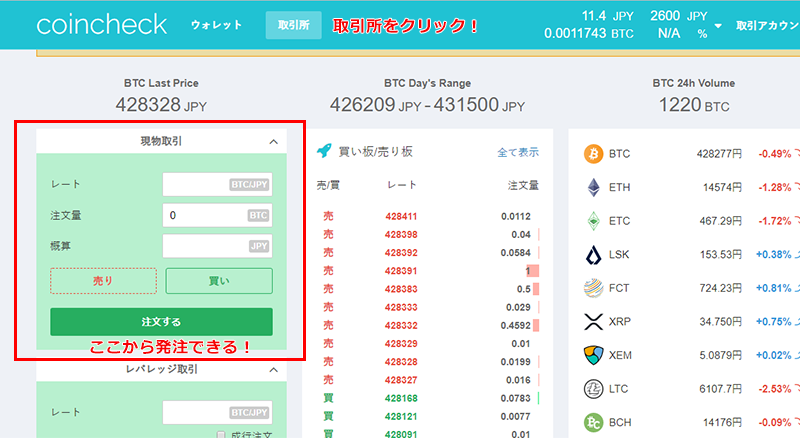
Task: Open the balance dropdown arrow in header
Action: click(718, 26)
